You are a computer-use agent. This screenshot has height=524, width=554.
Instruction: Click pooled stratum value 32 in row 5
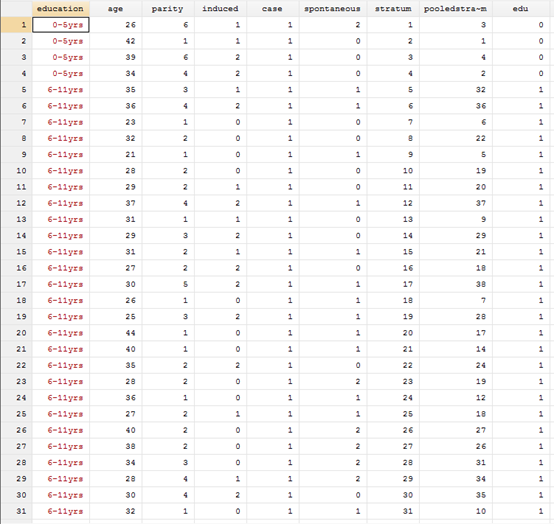tap(456, 90)
